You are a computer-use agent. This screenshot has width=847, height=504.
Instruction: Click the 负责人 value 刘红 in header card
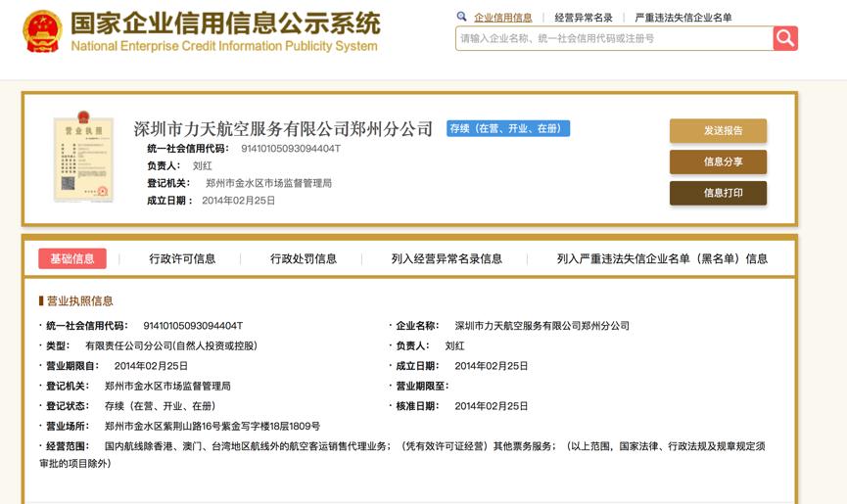tap(202, 165)
